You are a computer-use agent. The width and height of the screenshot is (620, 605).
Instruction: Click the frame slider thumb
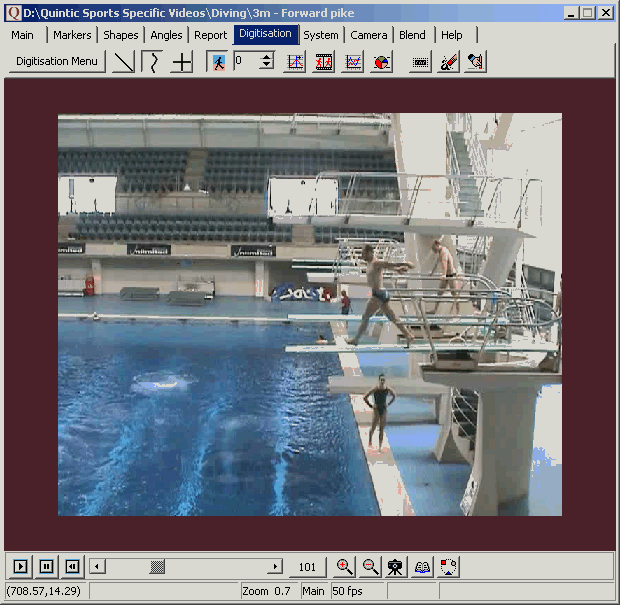157,567
